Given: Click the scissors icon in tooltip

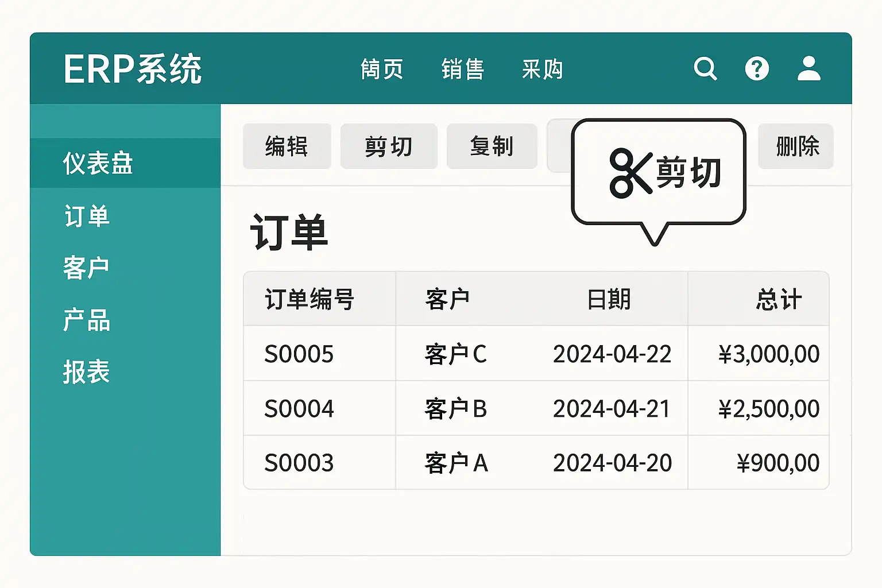Looking at the screenshot, I should [x=630, y=173].
